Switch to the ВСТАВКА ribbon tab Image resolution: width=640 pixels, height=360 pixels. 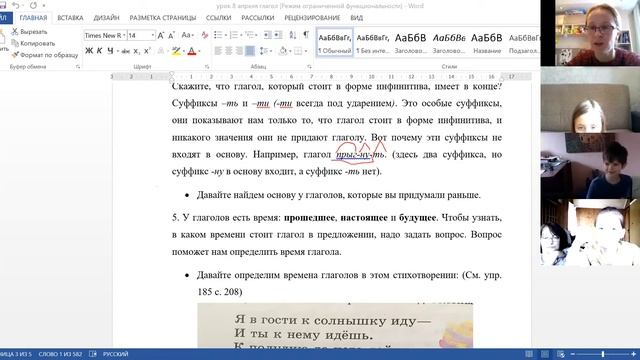(70, 18)
